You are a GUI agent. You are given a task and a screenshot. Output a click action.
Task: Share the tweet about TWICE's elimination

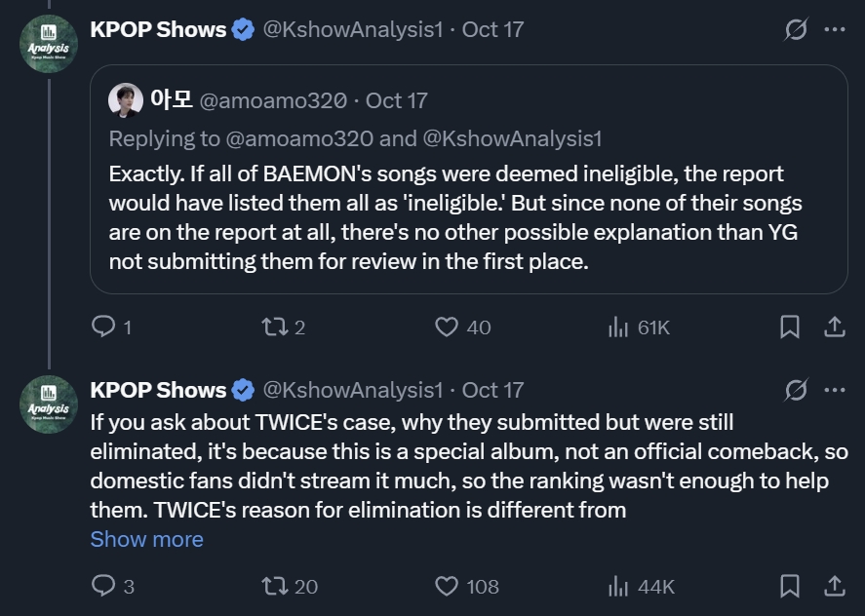pyautogui.click(x=834, y=586)
